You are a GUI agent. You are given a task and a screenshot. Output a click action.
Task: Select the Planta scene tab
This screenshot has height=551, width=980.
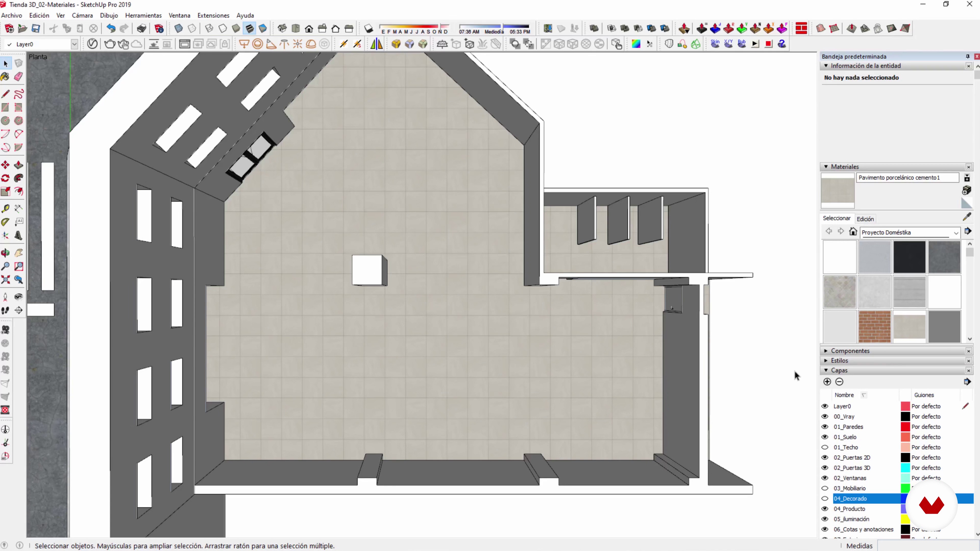point(38,57)
